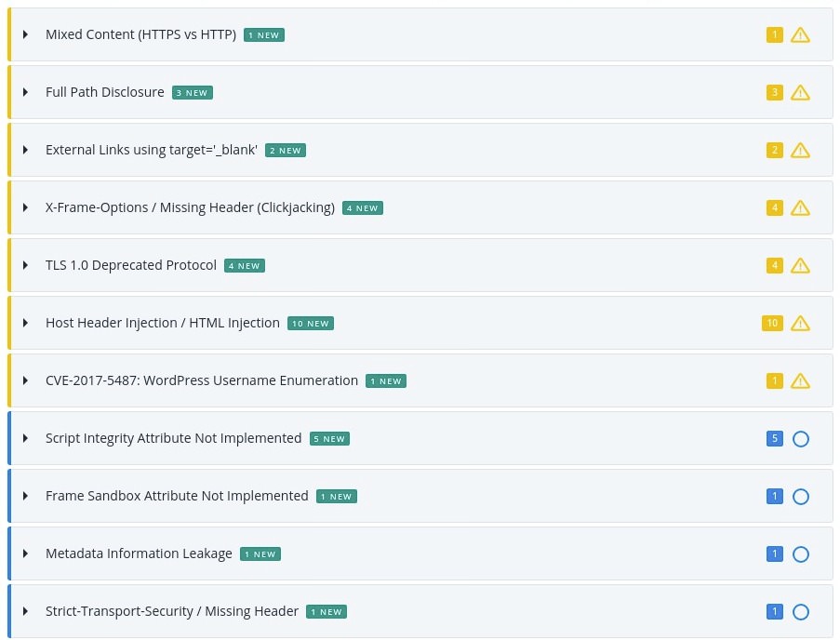Select Strict-Transport-Security / Missing Header title
Viewport: 840px width, 640px height.
point(171,611)
